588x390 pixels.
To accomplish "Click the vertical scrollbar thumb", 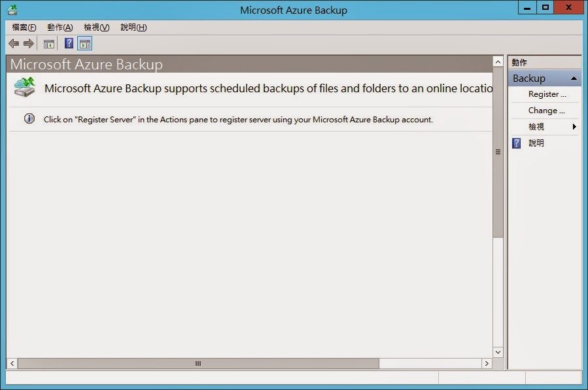I will 498,152.
